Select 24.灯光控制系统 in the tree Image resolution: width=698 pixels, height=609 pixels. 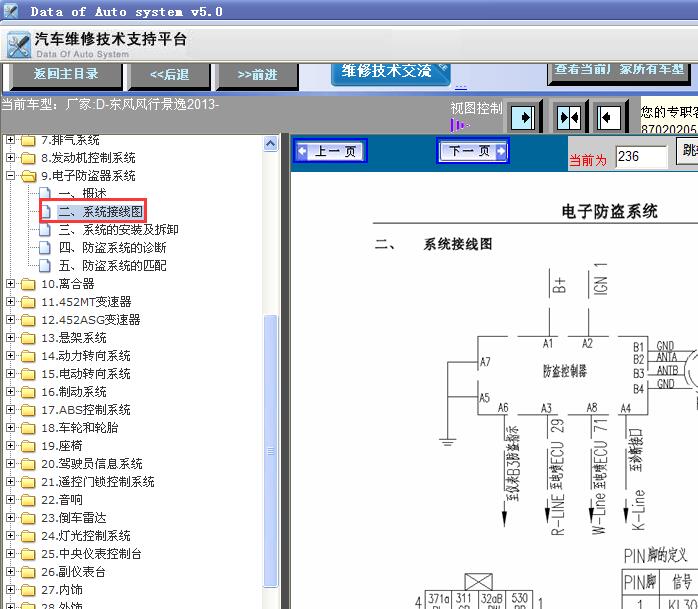[86, 536]
